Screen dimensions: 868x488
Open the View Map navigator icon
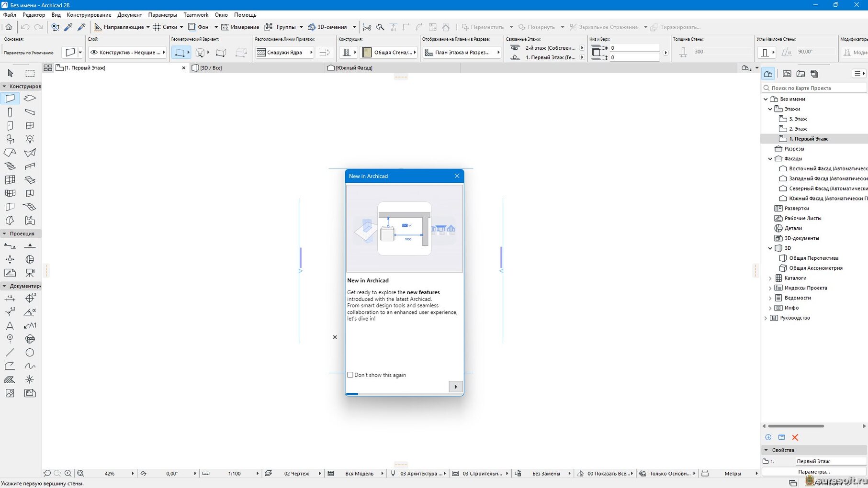pos(787,74)
